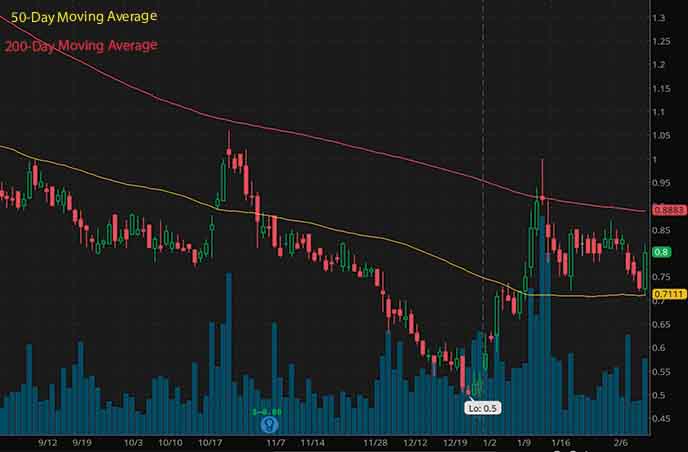
Task: Click the 1/2 date on the time axis
Action: (489, 443)
